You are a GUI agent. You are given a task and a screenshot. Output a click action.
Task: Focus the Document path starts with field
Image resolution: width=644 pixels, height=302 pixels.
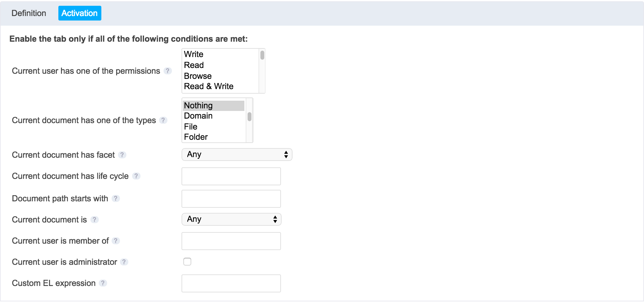click(231, 199)
